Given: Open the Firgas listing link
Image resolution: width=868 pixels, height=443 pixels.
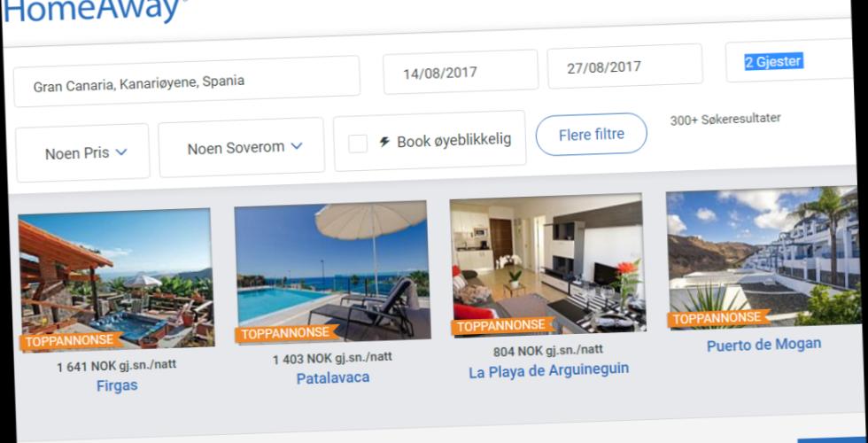Looking at the screenshot, I should (x=117, y=385).
